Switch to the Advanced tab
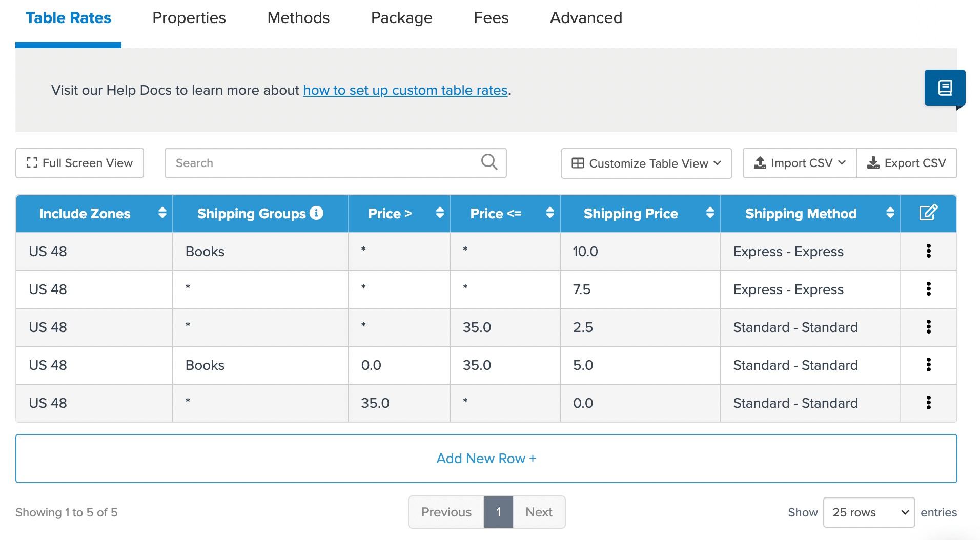This screenshot has height=540, width=980. coord(586,18)
